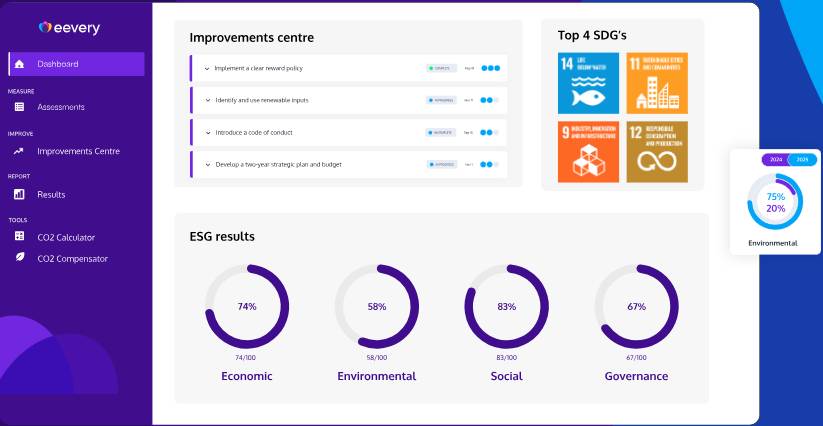Click the Environmental 58% donut chart
Viewport: 823px width, 426px height.
(x=376, y=306)
